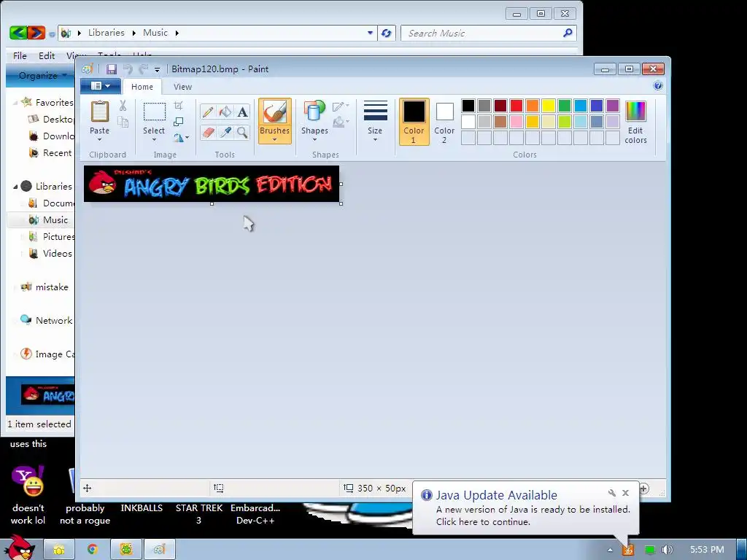Click the Resize icon in Image group
This screenshot has height=560, width=747.
178,122
